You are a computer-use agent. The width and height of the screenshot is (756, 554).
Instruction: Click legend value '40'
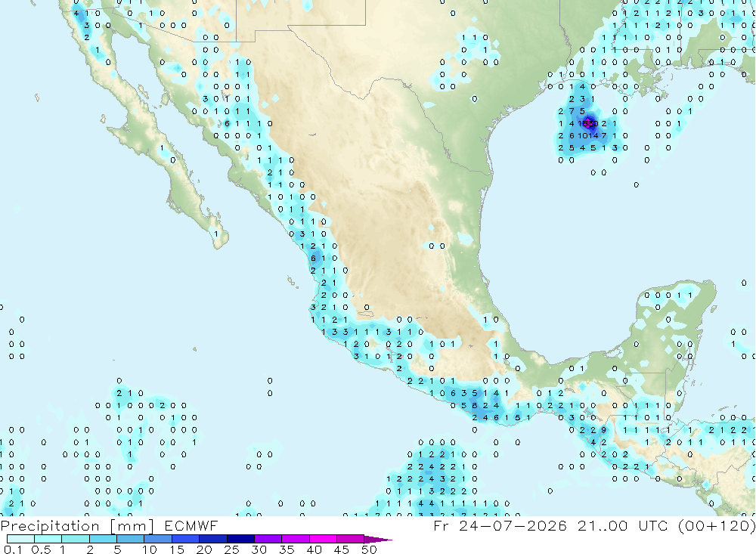(x=314, y=549)
